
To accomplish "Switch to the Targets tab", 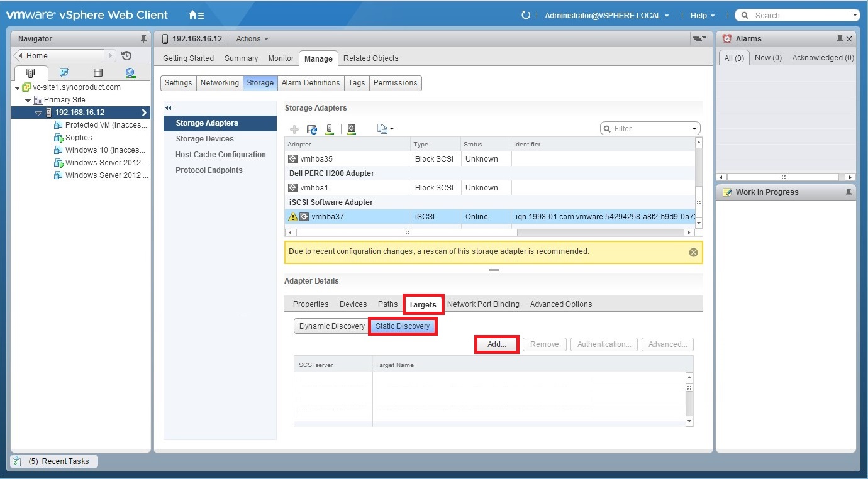I will 423,304.
